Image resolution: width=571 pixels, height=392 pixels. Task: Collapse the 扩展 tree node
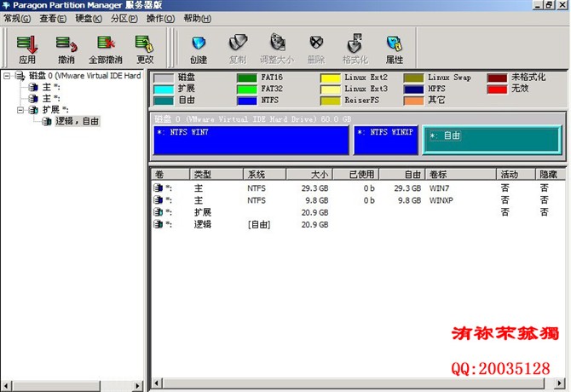(x=20, y=110)
